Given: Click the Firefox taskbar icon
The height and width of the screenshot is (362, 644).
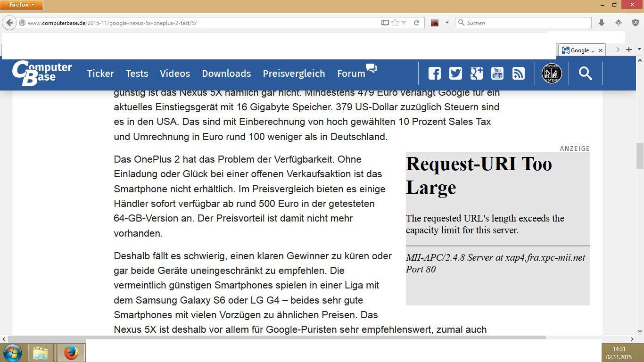Looking at the screenshot, I should coord(71,353).
